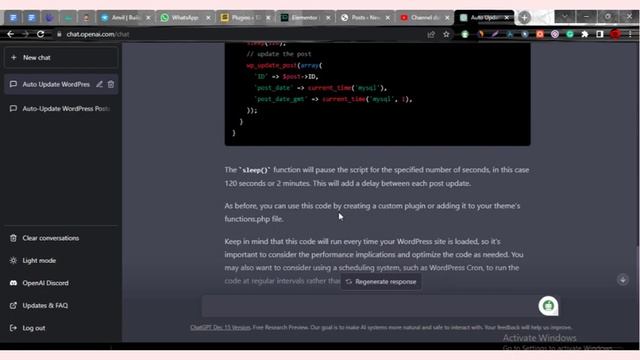Delete the Auto Update WordPres chat

click(111, 84)
